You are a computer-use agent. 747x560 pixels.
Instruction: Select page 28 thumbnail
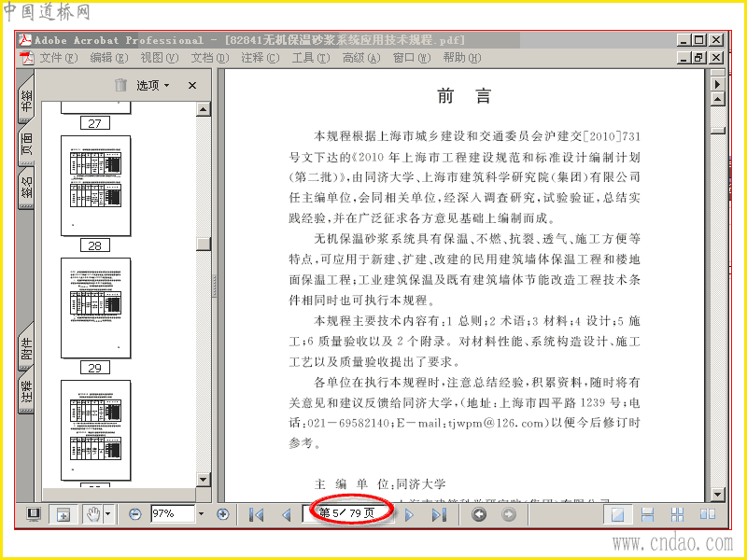tap(96, 186)
